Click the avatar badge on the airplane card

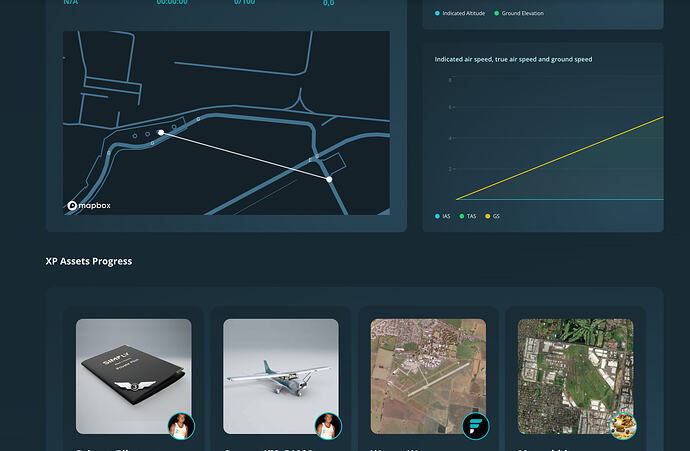tap(328, 426)
